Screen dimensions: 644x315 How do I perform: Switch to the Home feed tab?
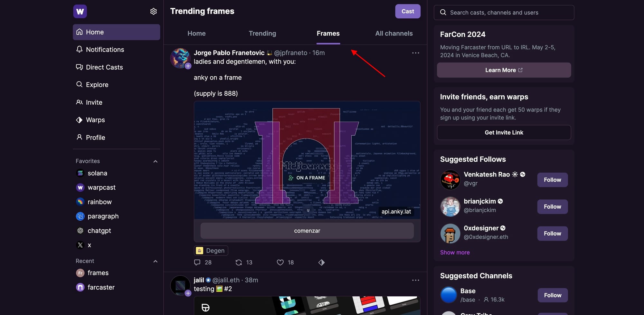[x=196, y=33]
